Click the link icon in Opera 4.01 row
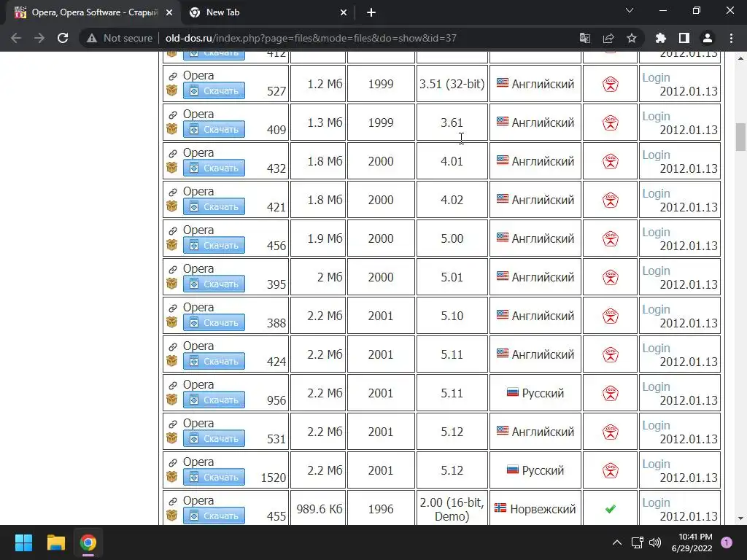 [x=172, y=153]
